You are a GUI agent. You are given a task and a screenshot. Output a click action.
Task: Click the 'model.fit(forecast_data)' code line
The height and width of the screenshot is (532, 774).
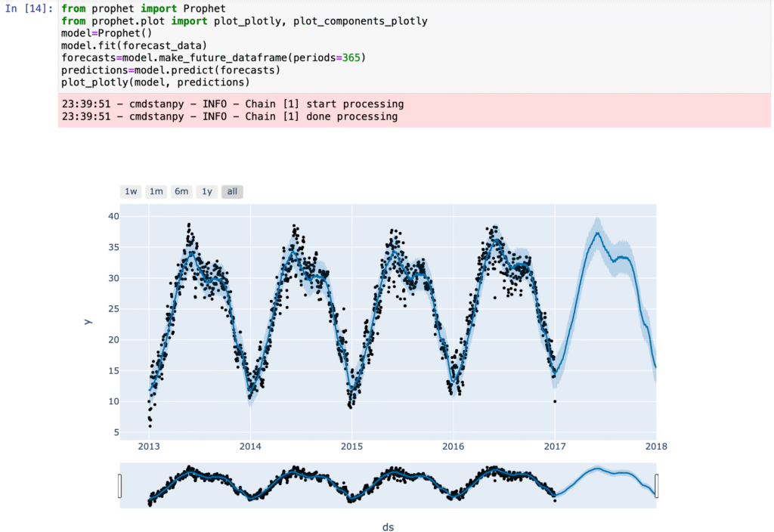(x=135, y=45)
